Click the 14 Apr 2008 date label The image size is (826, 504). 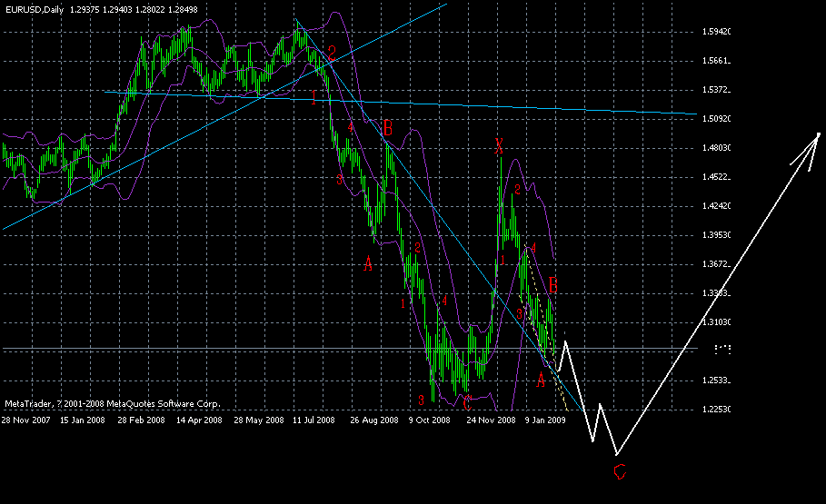point(199,420)
